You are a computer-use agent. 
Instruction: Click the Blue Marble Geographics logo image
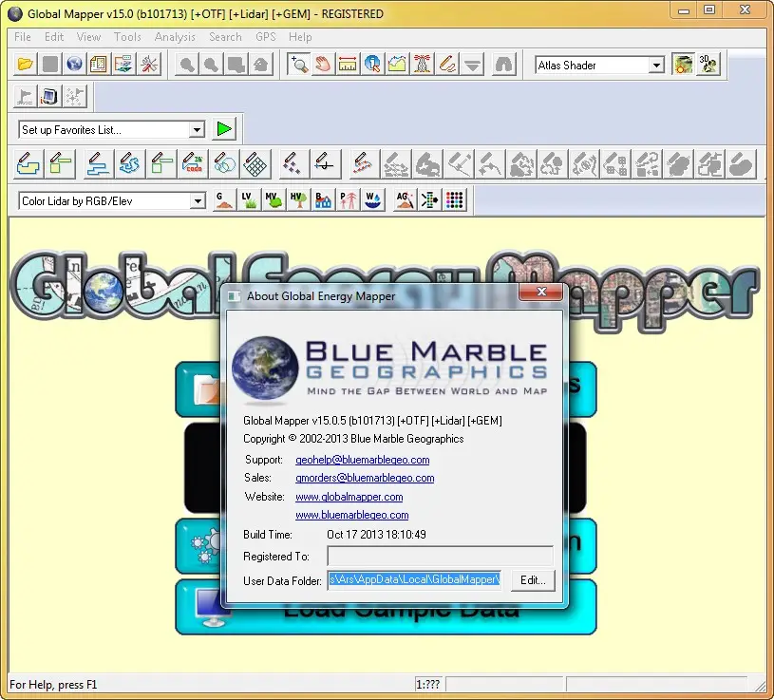(x=390, y=369)
